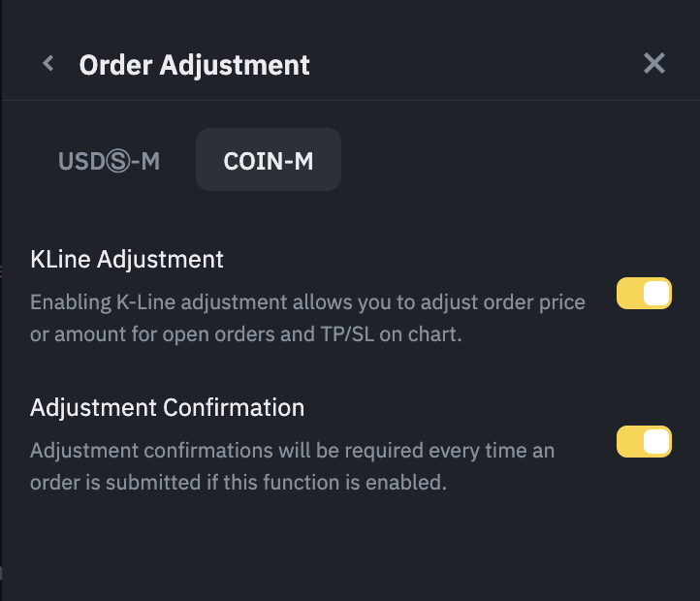Click the Order Adjustment title text
Viewport: 700px width, 601px height.
pyautogui.click(x=194, y=65)
